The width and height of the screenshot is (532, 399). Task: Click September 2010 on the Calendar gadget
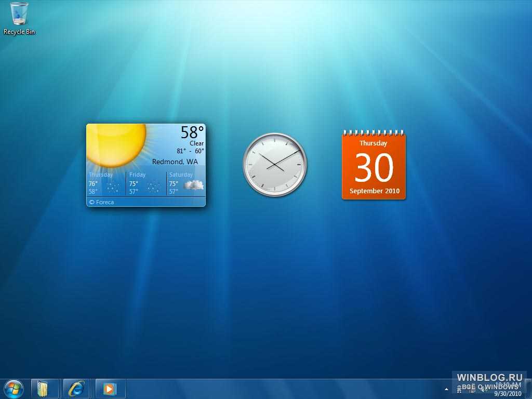375,191
